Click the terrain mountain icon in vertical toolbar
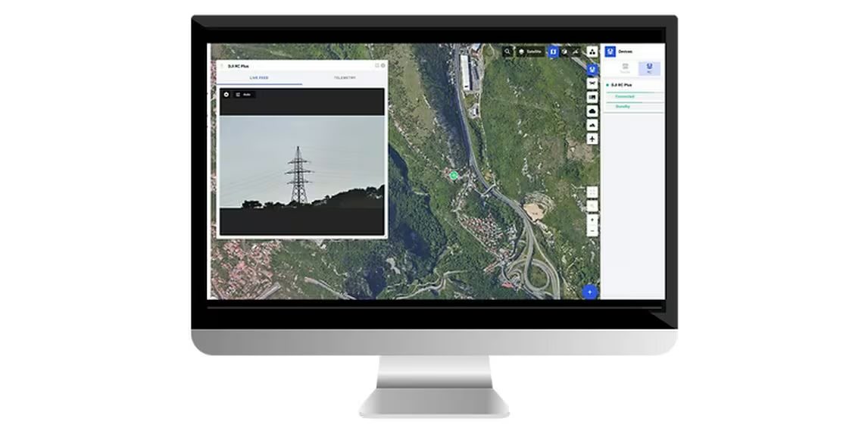 (x=592, y=125)
